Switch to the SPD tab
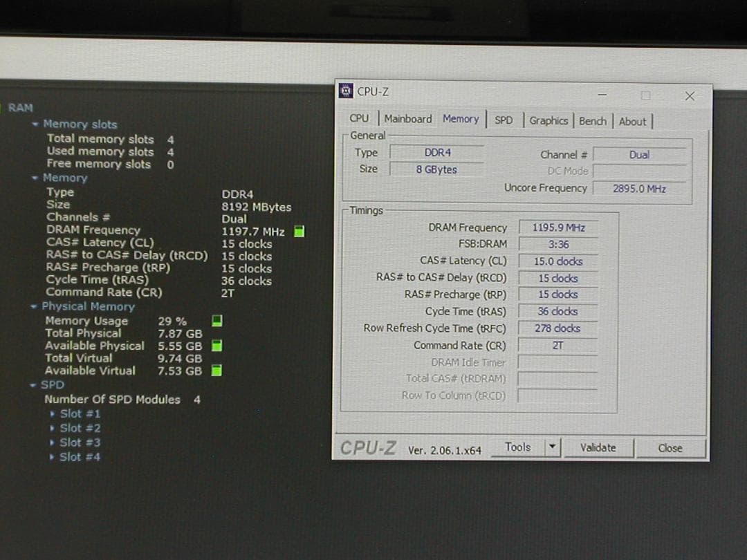The height and width of the screenshot is (560, 747). coord(504,121)
